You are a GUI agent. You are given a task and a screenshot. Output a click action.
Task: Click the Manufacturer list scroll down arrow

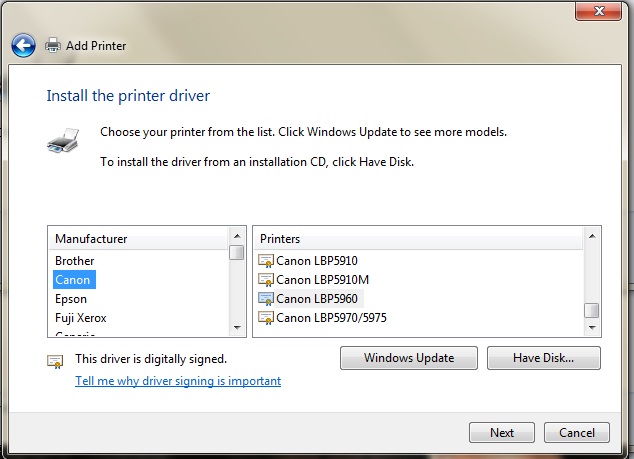point(237,328)
